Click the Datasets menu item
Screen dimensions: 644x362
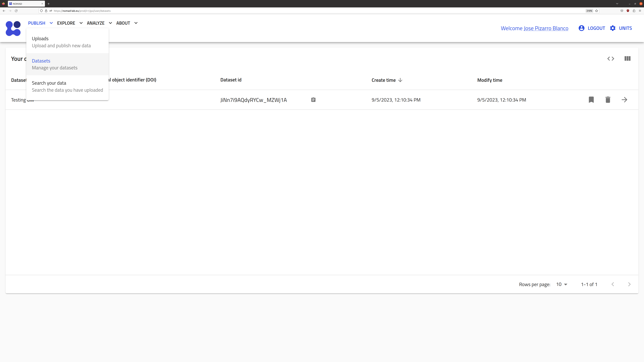[41, 61]
